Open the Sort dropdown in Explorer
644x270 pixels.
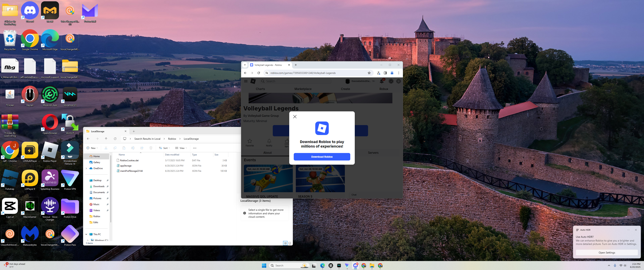click(165, 148)
